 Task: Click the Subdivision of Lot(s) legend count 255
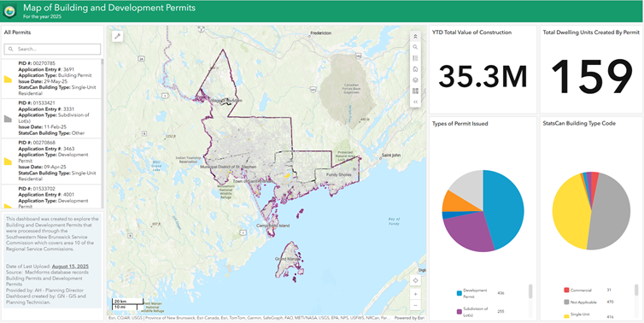tap(501, 312)
